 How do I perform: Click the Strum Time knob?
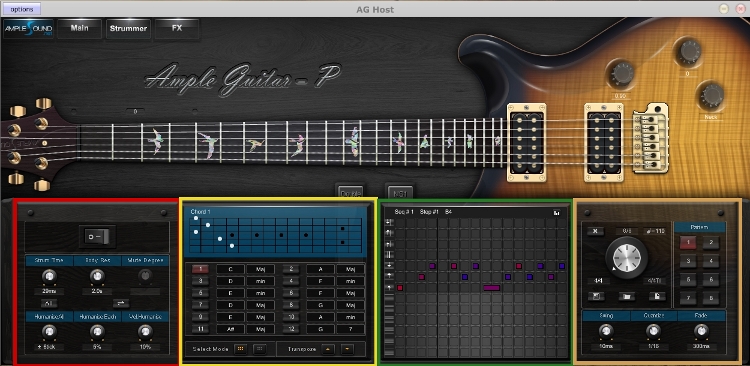pyautogui.click(x=49, y=276)
